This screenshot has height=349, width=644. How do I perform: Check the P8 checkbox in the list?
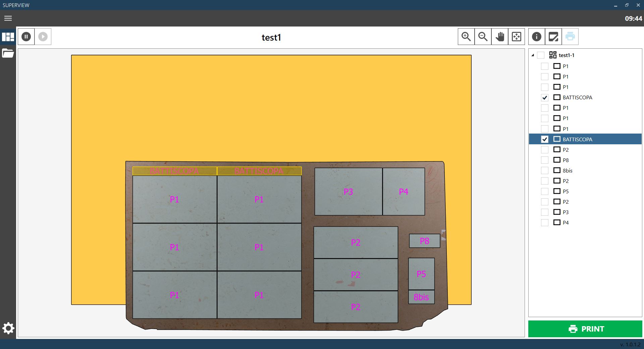pyautogui.click(x=545, y=160)
